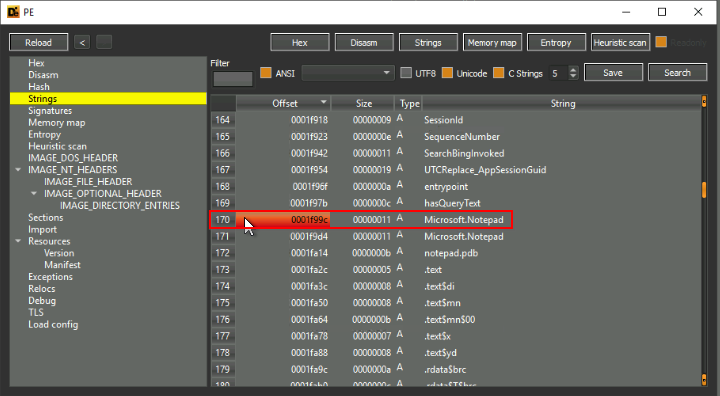This screenshot has width=720, height=396.
Task: Sort by the String column header
Action: pyautogui.click(x=562, y=103)
